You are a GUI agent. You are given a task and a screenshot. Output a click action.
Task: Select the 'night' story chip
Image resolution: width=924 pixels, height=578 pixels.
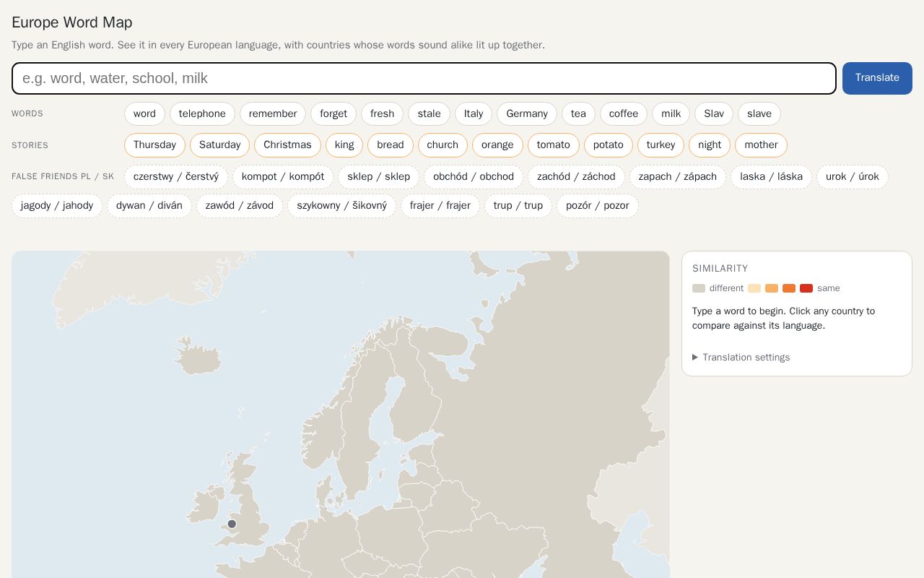click(710, 145)
